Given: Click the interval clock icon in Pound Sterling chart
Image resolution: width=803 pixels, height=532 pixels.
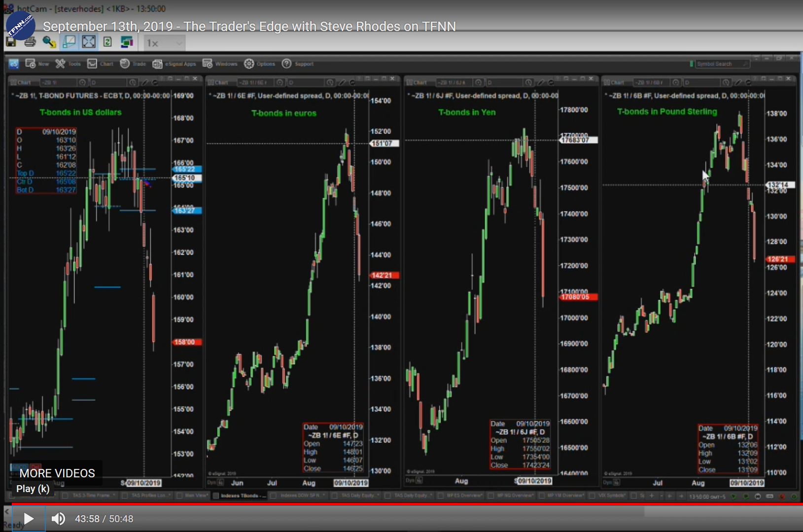Looking at the screenshot, I should coord(726,82).
